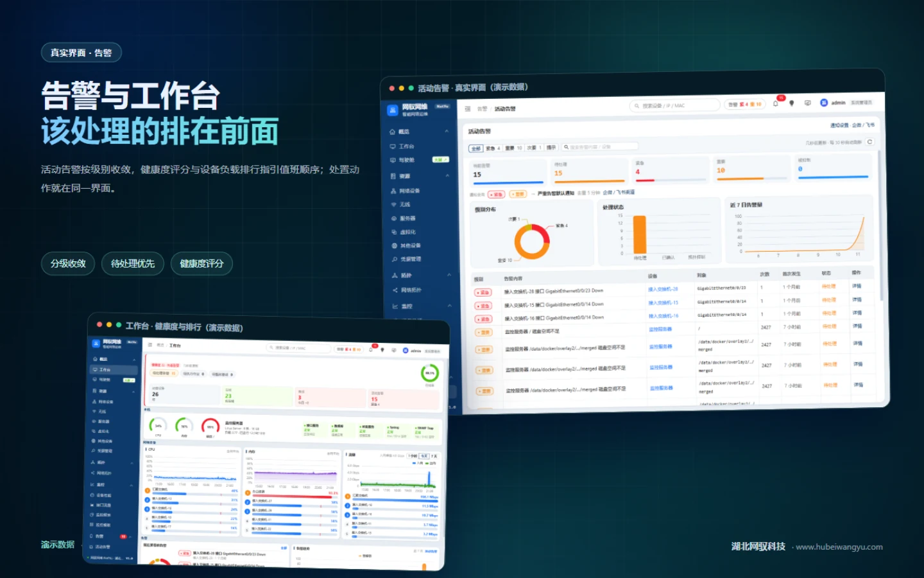Collapse the 资源 group in alerts sidebar
The height and width of the screenshot is (578, 924).
point(447,176)
